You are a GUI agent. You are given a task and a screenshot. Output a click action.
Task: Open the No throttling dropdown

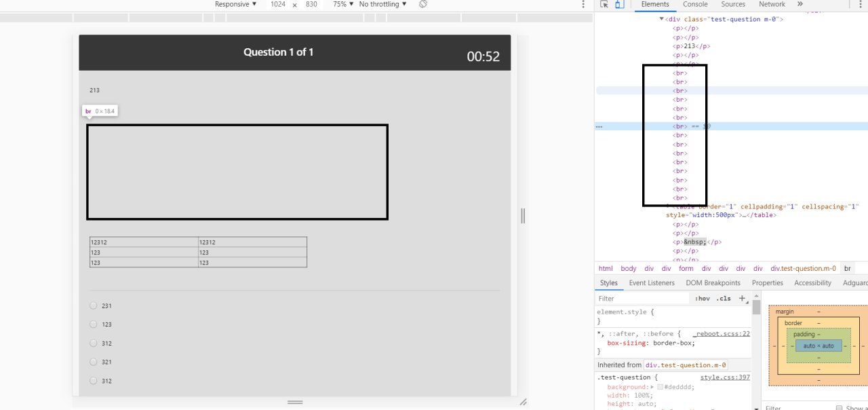(383, 4)
